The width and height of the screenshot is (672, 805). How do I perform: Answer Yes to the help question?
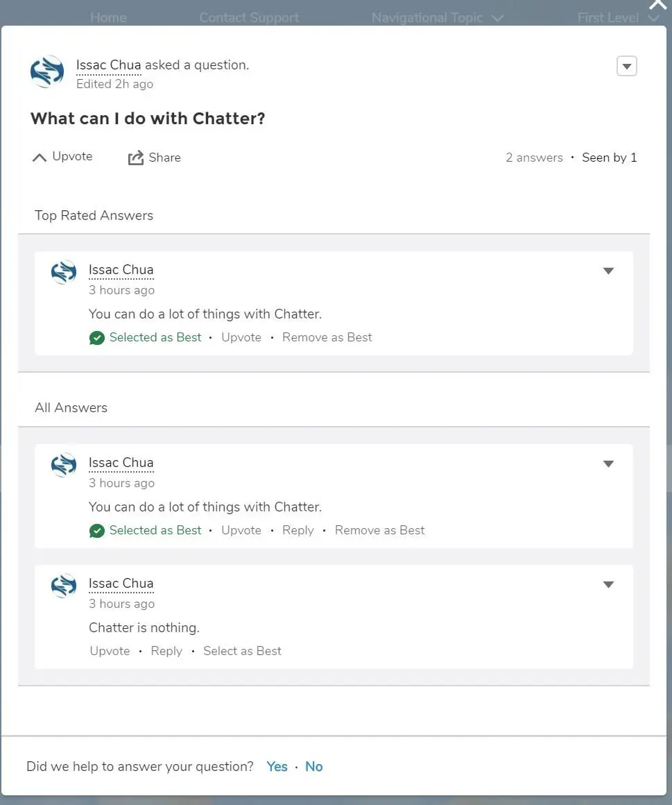pyautogui.click(x=277, y=767)
